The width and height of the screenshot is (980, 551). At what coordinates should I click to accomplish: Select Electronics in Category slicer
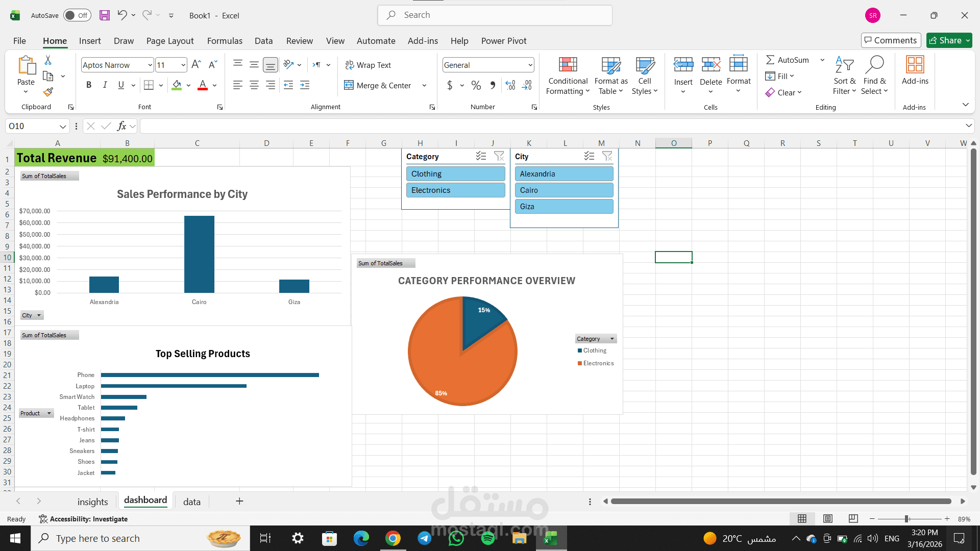455,190
